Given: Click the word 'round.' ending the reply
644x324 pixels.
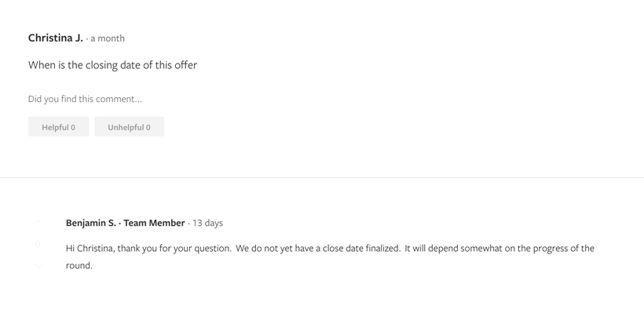Looking at the screenshot, I should pyautogui.click(x=79, y=265).
